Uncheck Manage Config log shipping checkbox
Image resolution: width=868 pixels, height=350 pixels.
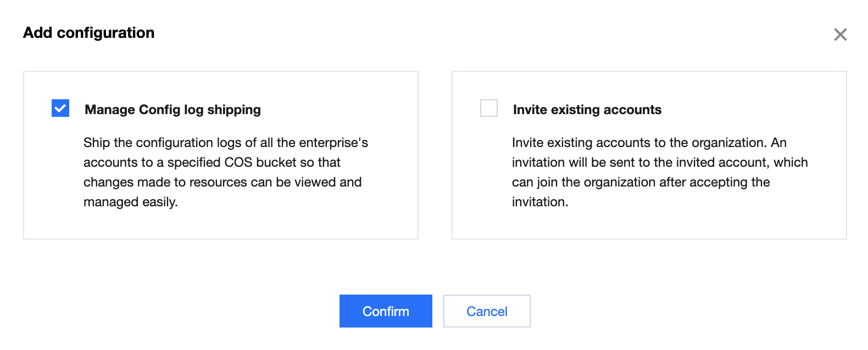(60, 108)
